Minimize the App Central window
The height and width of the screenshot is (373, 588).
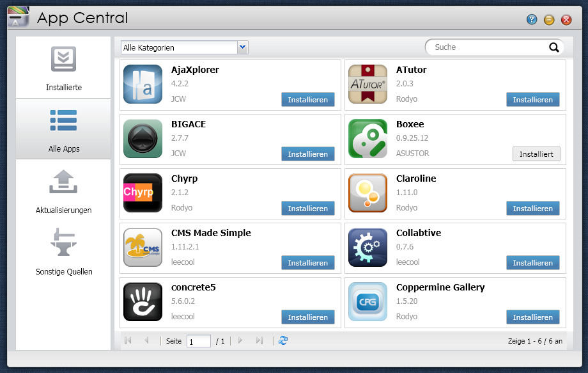tap(549, 19)
